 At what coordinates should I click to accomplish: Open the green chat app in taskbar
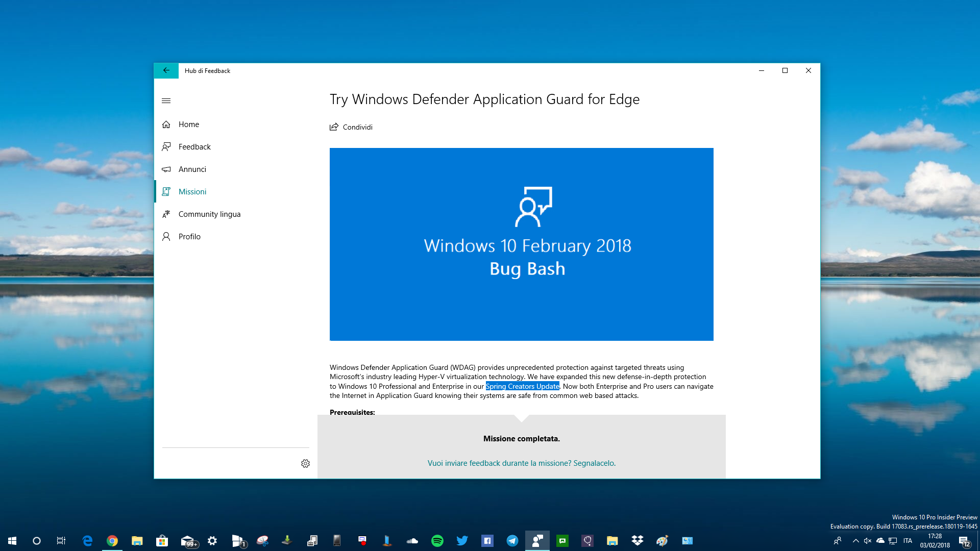click(562, 541)
